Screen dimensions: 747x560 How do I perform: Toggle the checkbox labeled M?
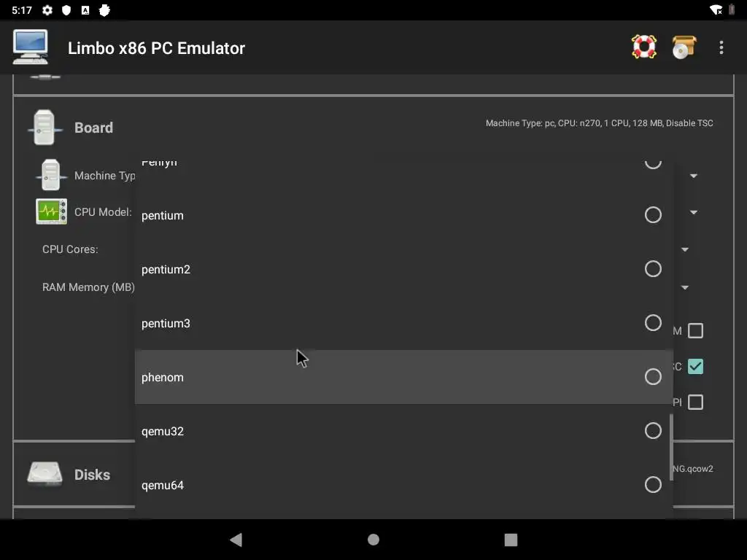point(695,330)
